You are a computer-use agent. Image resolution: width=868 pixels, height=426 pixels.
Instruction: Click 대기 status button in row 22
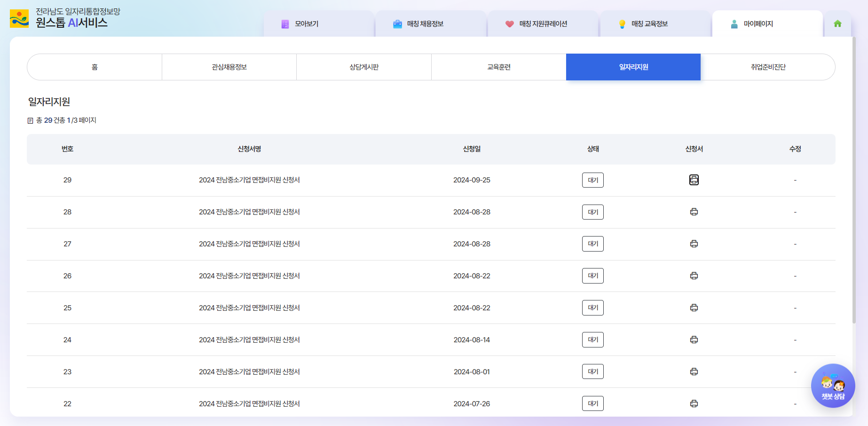[593, 404]
